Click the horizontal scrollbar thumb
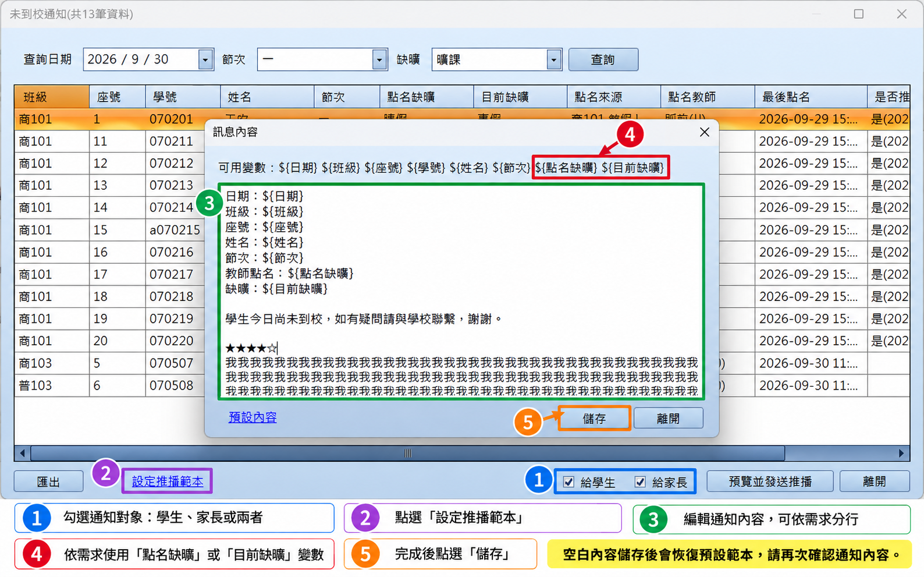Viewport: 924px width, 577px height. click(x=407, y=453)
